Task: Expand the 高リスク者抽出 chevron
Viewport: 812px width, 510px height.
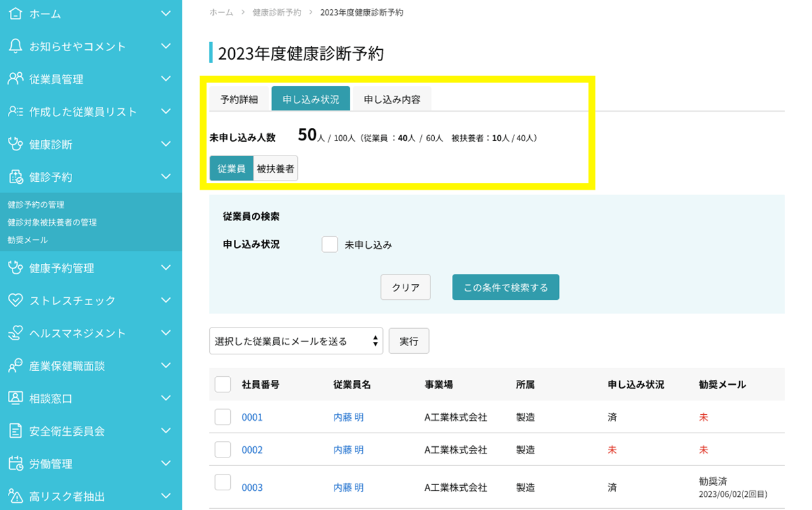Action: point(166,496)
